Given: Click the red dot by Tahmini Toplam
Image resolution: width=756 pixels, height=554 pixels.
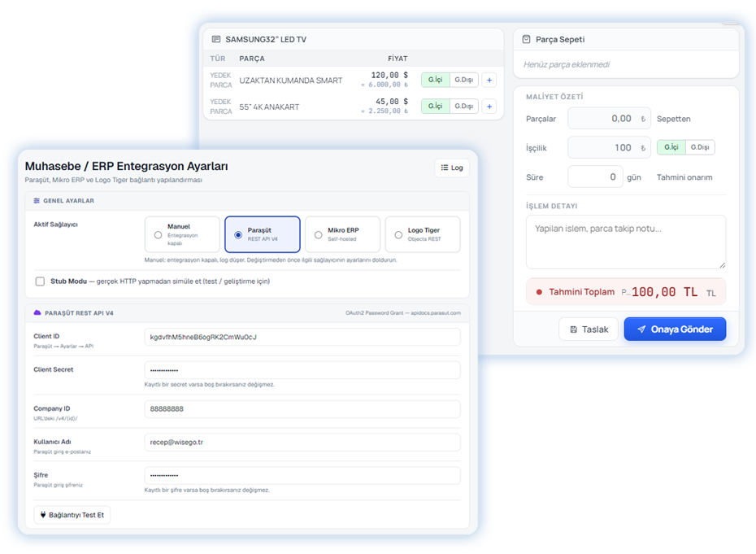Looking at the screenshot, I should 539,292.
